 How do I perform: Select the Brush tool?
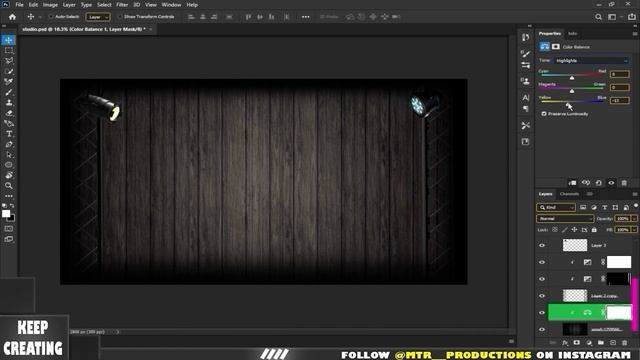coord(9,92)
